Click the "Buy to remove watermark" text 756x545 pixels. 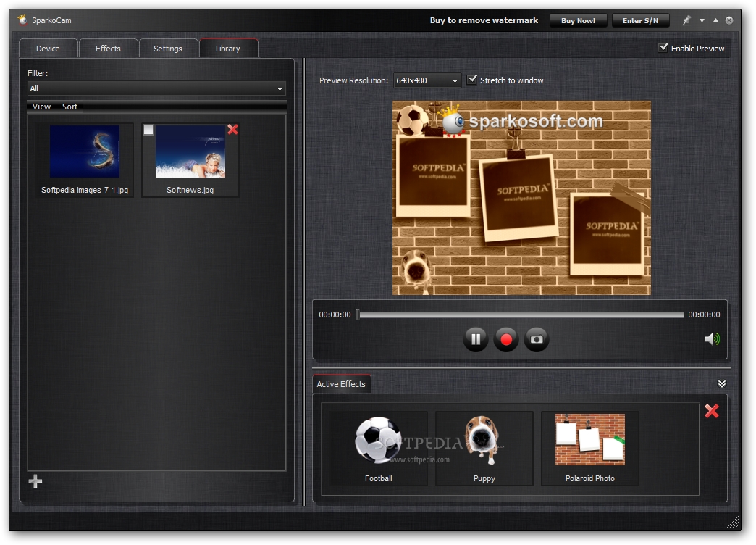click(x=484, y=20)
